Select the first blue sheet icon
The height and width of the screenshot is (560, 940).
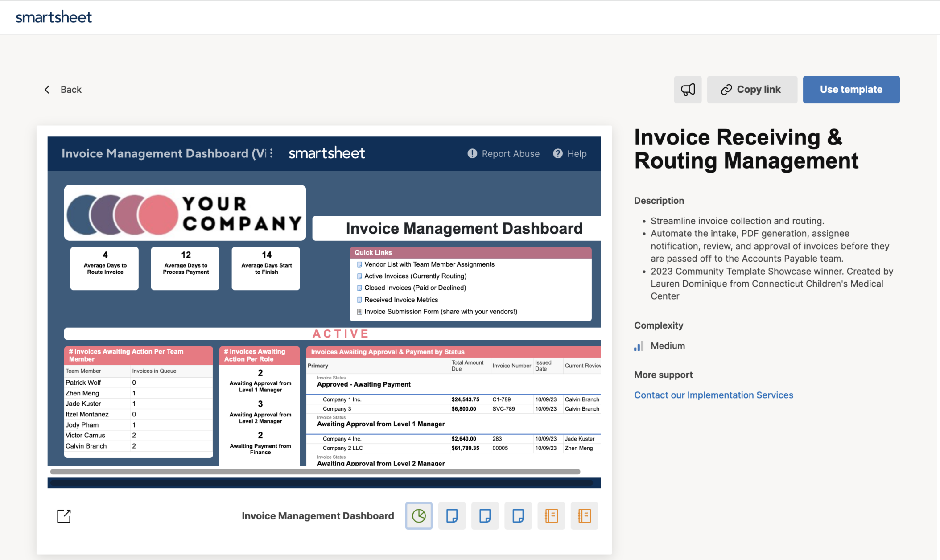[452, 516]
